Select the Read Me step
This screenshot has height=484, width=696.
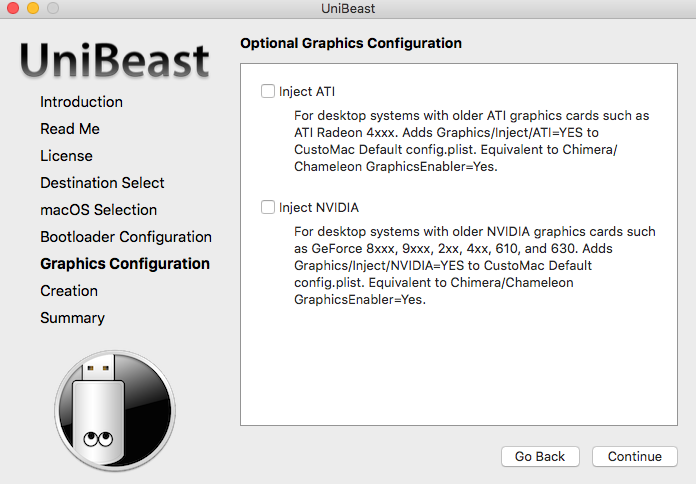[70, 129]
